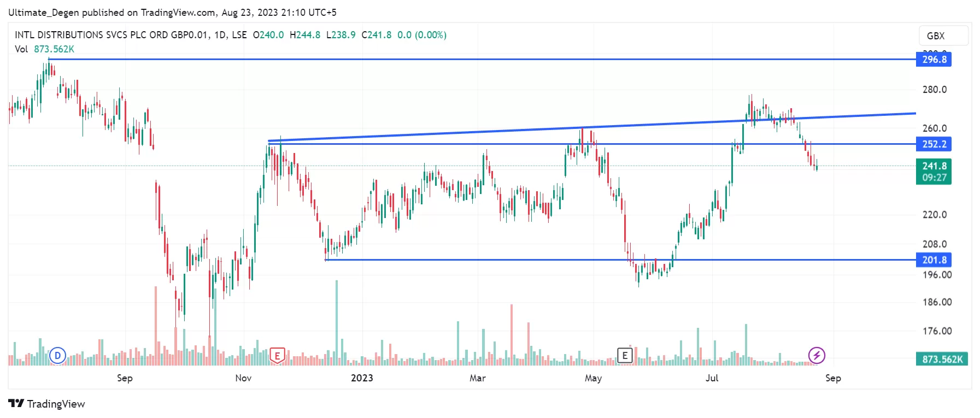This screenshot has height=418, width=980.
Task: Click the May label on time axis
Action: (593, 378)
